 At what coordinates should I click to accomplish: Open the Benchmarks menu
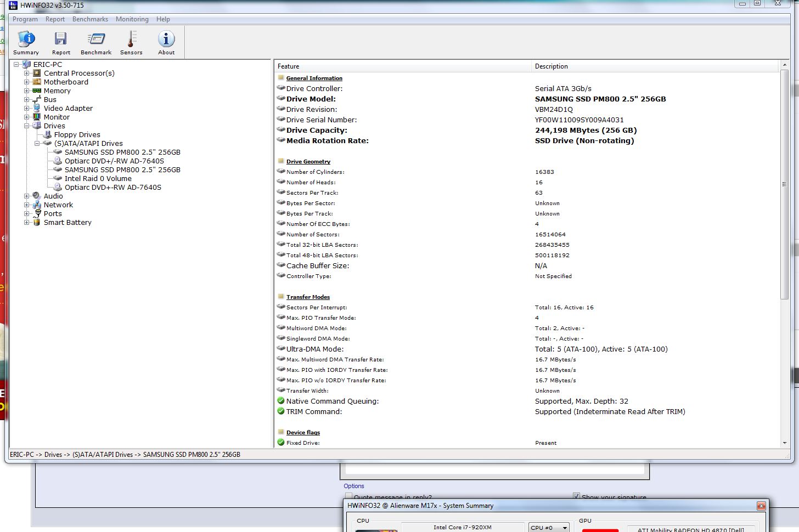tap(90, 19)
